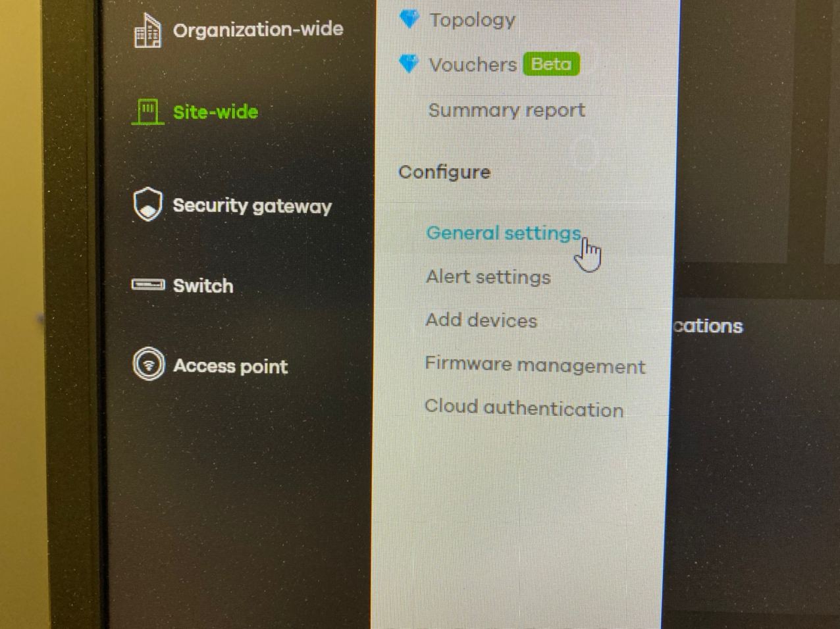Click the Security gateway shield icon
This screenshot has height=629, width=840.
(x=147, y=204)
